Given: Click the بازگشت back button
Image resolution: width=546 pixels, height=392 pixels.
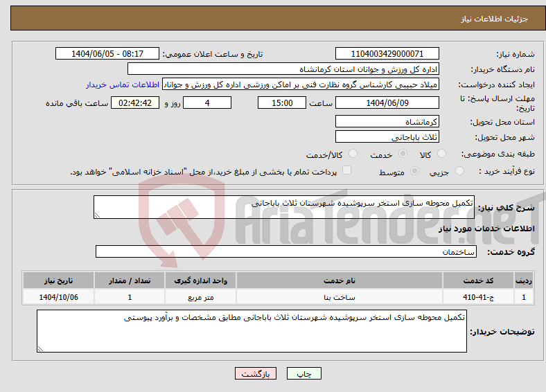Looking at the screenshot, I should pyautogui.click(x=256, y=373).
